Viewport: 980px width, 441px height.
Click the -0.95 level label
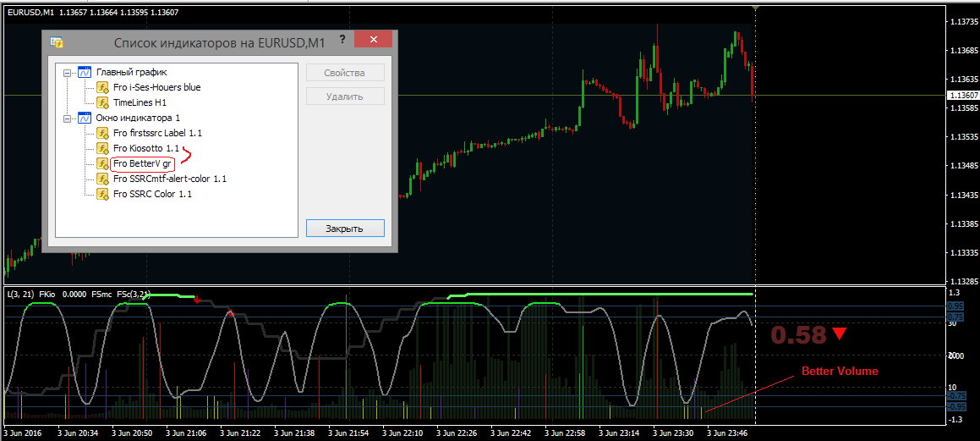957,406
